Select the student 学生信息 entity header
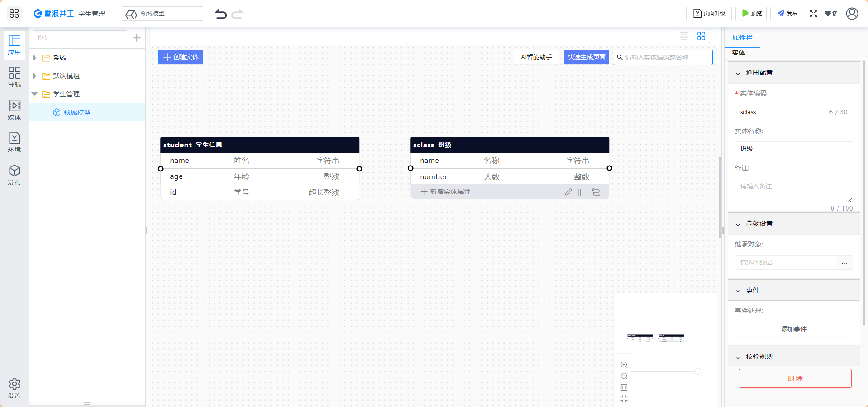Viewport: 868px width, 407px height. click(260, 145)
